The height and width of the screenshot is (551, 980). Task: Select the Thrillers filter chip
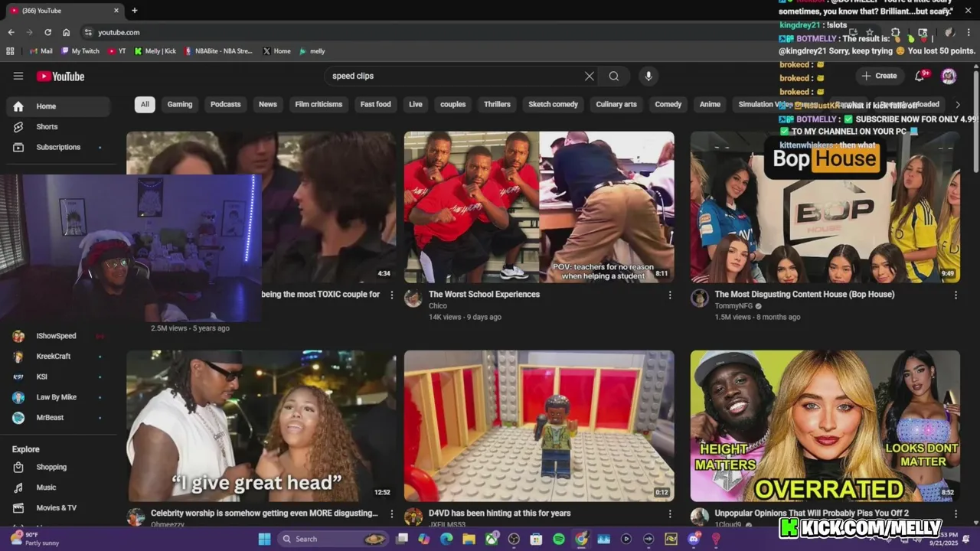click(497, 104)
